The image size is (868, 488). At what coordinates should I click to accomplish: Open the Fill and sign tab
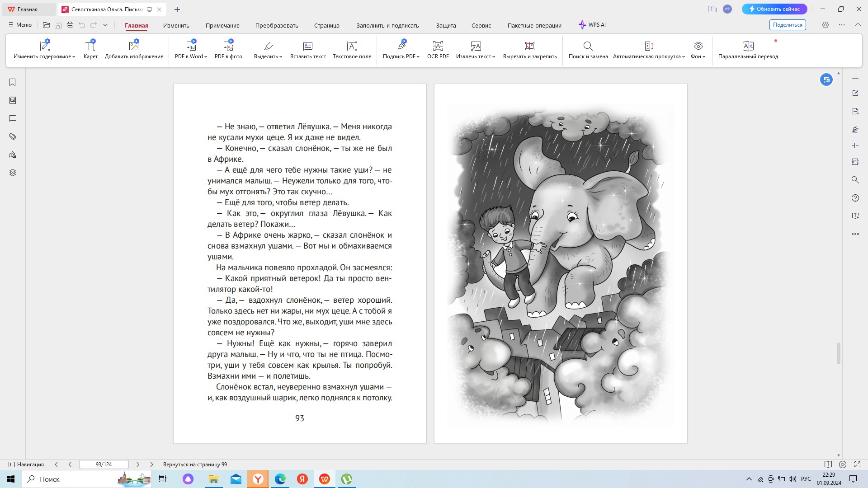[x=387, y=25]
